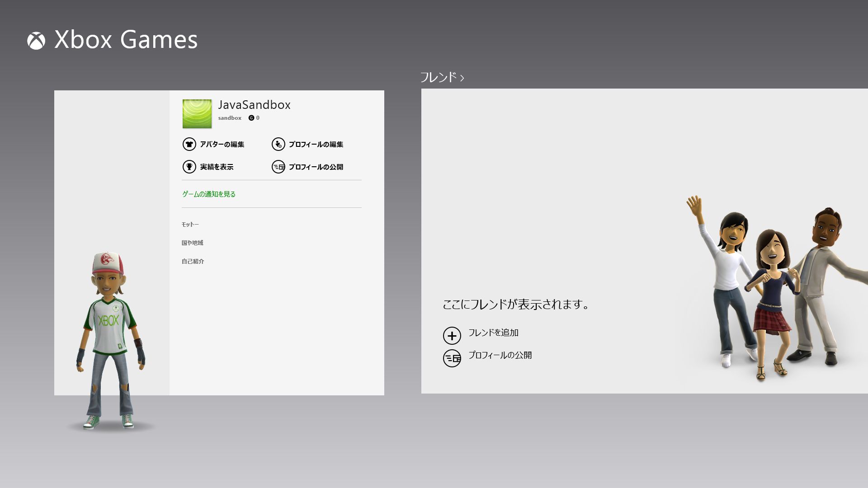Click プロフィールの公開 text in friends panel

click(x=500, y=355)
